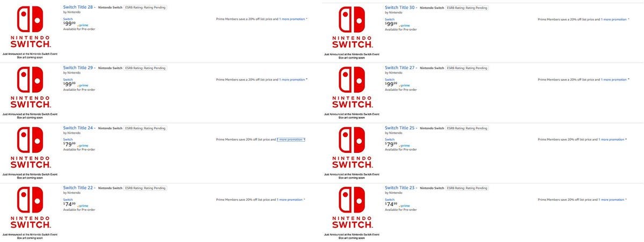The image size is (644, 242).
Task: Open the Switch Title 30 product link
Action: tap(400, 8)
